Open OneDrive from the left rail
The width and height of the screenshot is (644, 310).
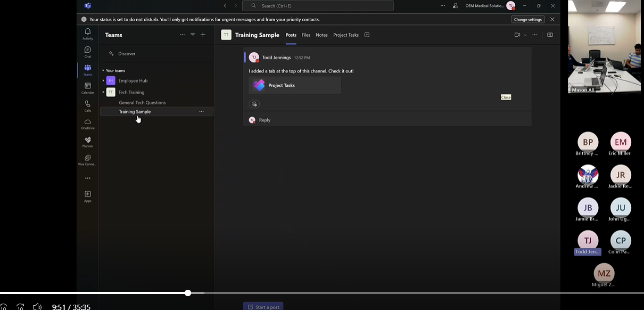(x=88, y=124)
